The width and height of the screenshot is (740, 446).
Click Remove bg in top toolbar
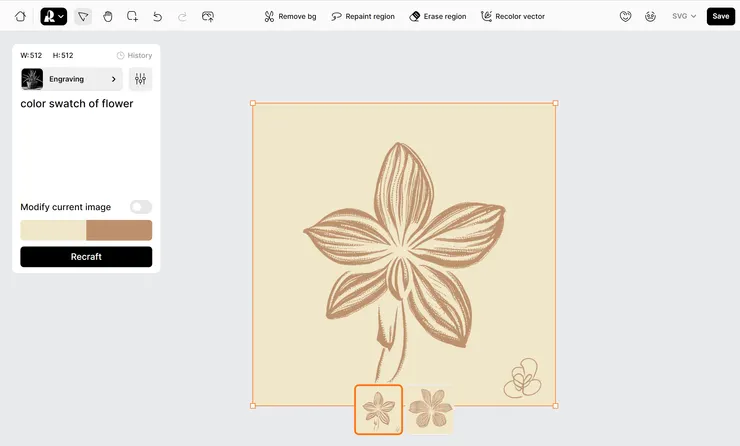coord(290,17)
